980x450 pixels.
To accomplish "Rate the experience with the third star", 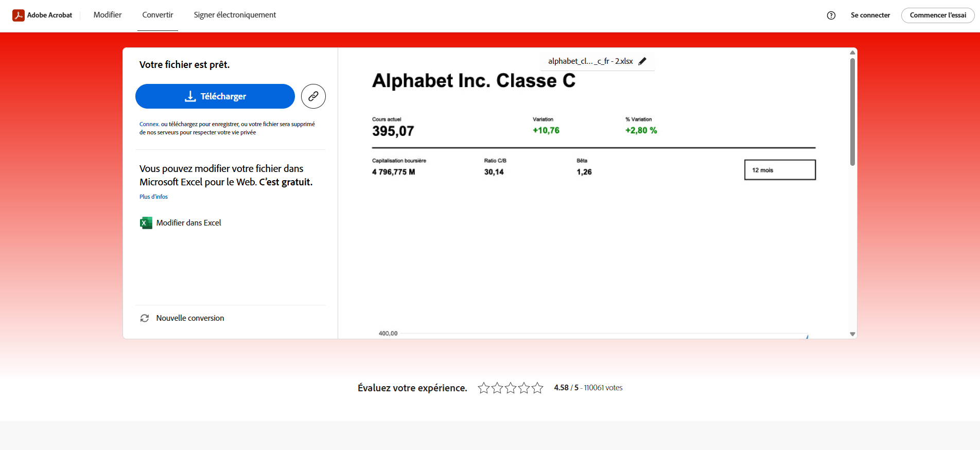I will (511, 388).
